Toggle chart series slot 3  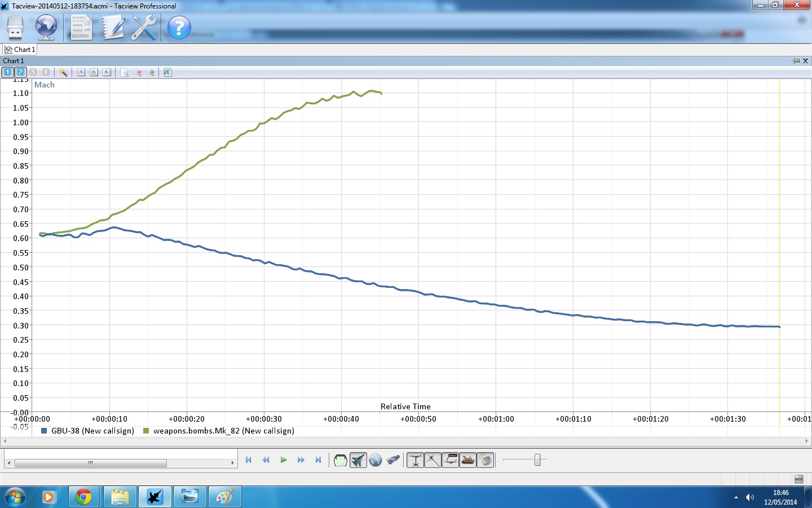(33, 72)
